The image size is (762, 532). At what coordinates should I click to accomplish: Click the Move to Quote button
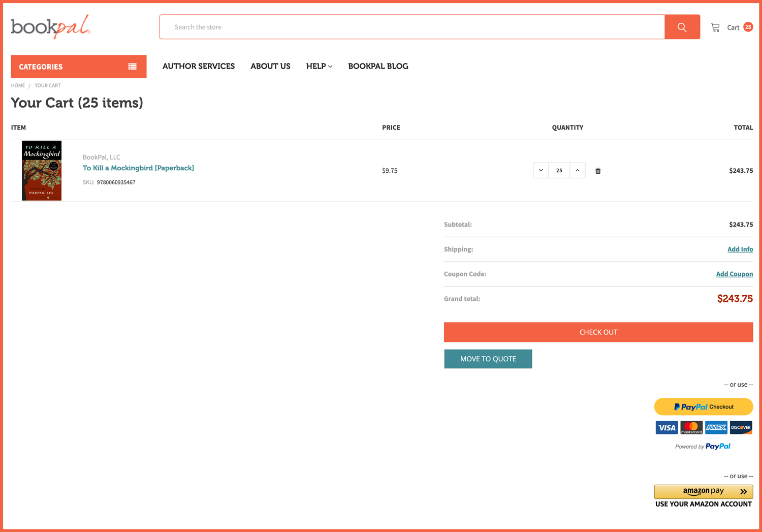point(488,359)
